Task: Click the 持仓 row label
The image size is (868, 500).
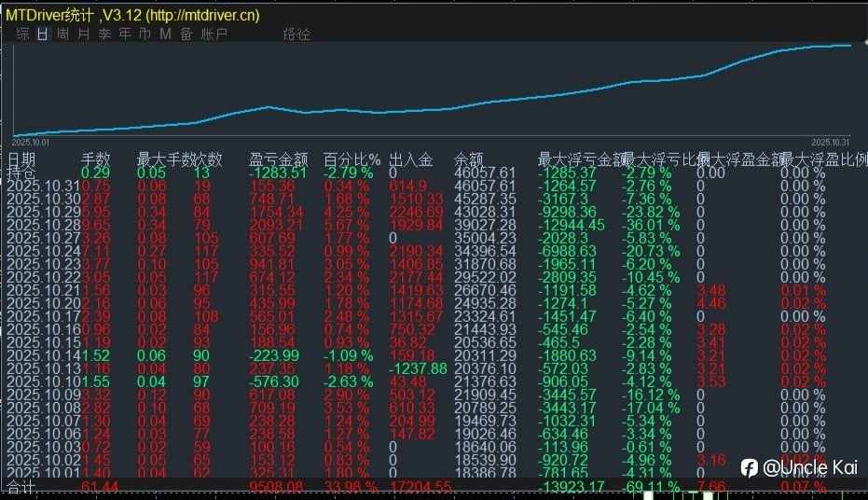Action: pyautogui.click(x=21, y=173)
